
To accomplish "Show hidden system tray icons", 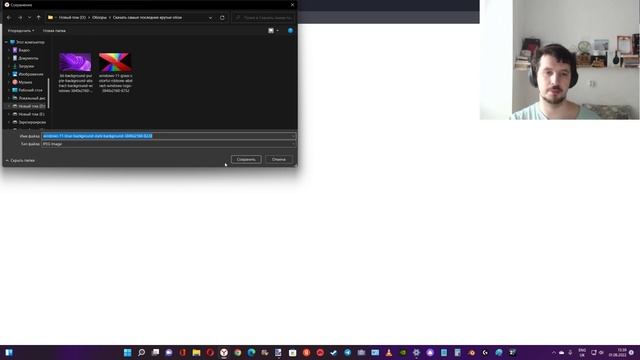I will click(553, 353).
